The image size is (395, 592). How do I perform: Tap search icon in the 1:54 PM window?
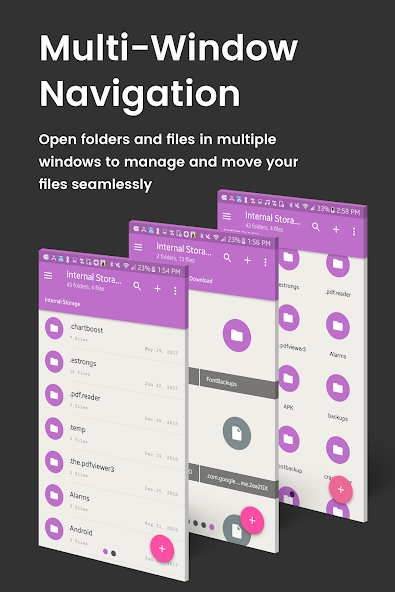click(137, 286)
